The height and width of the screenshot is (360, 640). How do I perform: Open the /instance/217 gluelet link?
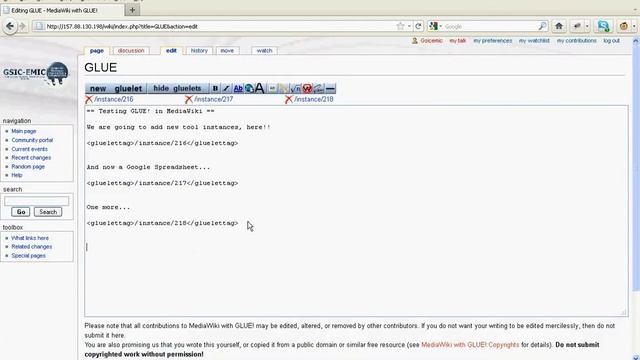[x=213, y=99]
